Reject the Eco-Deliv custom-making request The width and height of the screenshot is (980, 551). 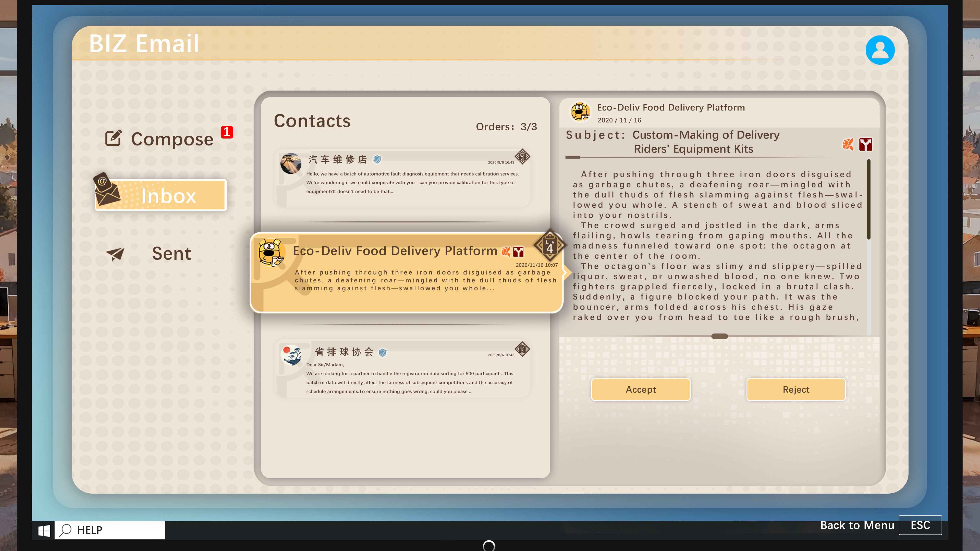coord(796,389)
